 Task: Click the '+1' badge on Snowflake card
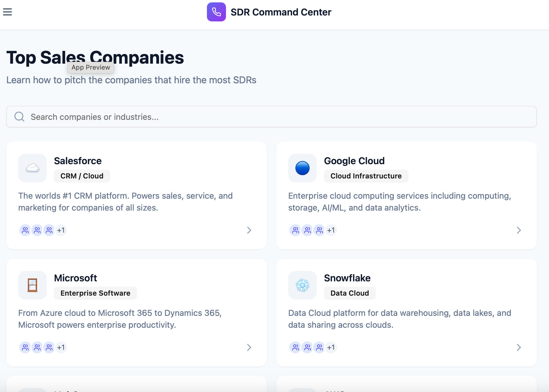point(331,347)
